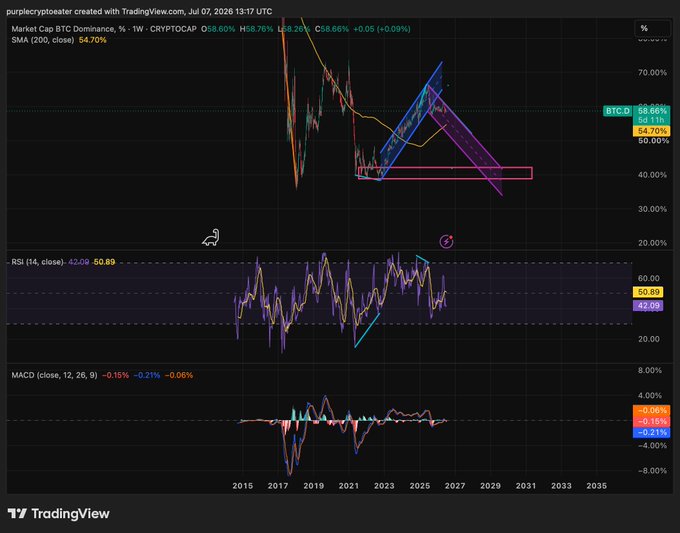Click the 60.00 RSI axis label

click(649, 278)
